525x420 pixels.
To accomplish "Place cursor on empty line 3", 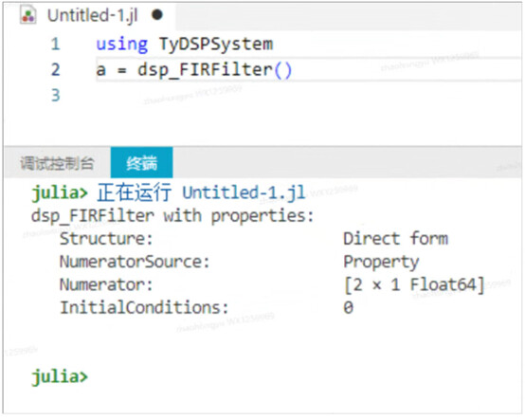I will pyautogui.click(x=301, y=95).
